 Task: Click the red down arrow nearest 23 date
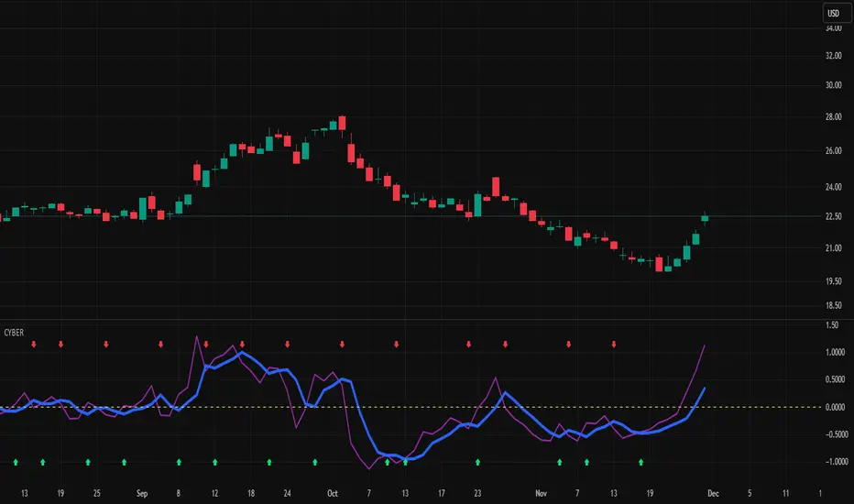tap(469, 345)
